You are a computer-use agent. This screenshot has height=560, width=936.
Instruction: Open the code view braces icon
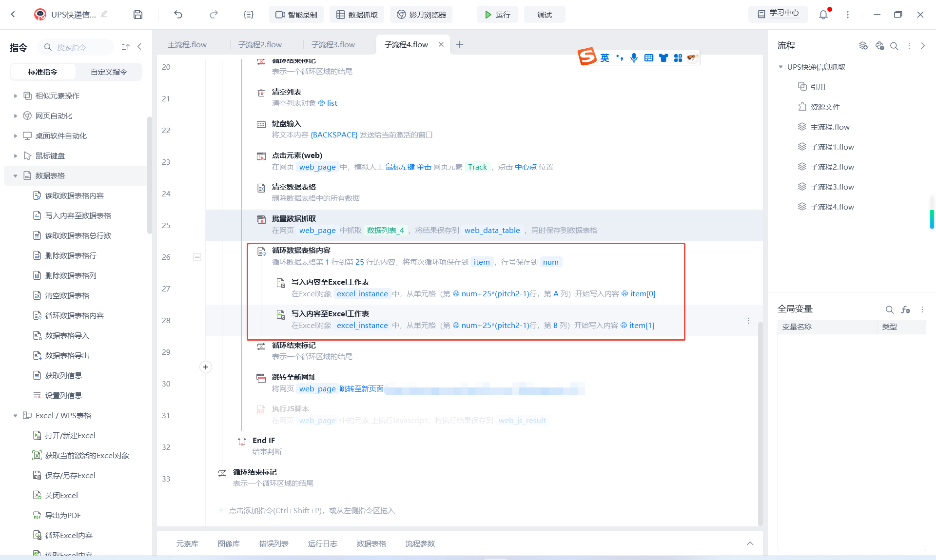[249, 15]
